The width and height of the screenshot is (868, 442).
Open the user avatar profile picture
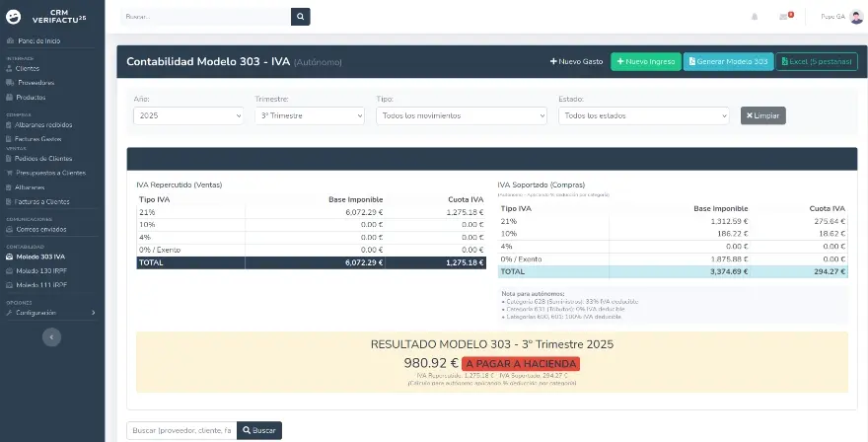click(x=856, y=17)
